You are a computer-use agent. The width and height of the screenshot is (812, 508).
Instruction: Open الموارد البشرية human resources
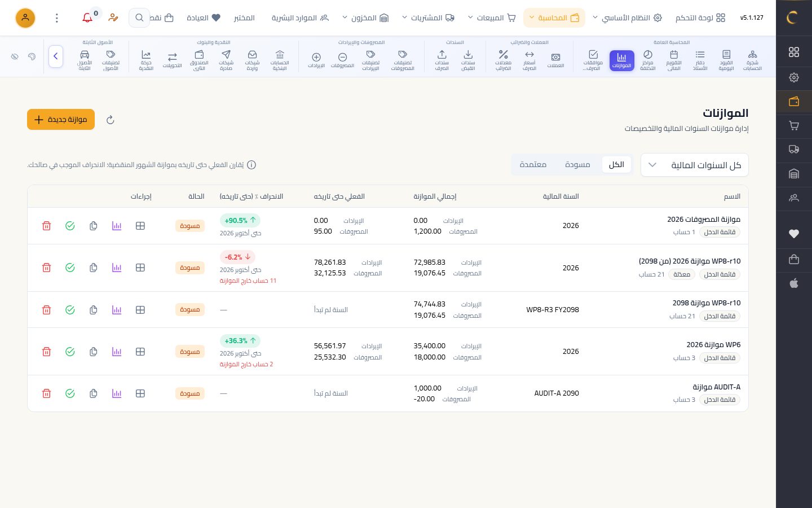tap(300, 18)
